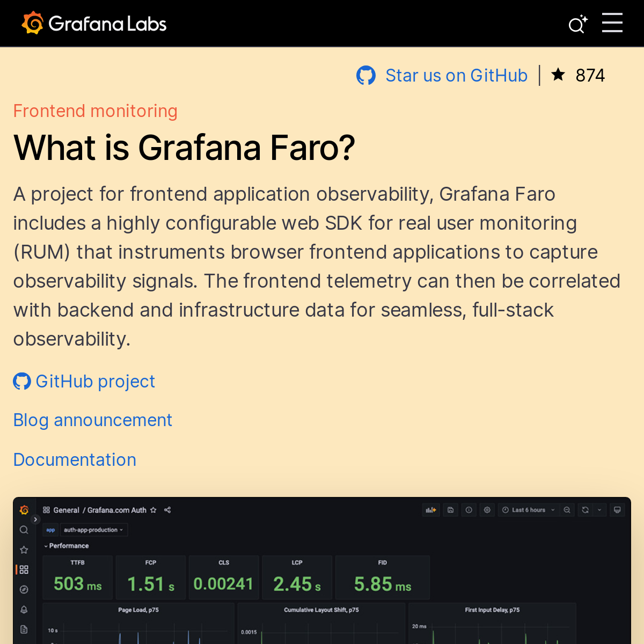
Task: Expand the dashboard sidebar with arrow
Action: click(35, 519)
